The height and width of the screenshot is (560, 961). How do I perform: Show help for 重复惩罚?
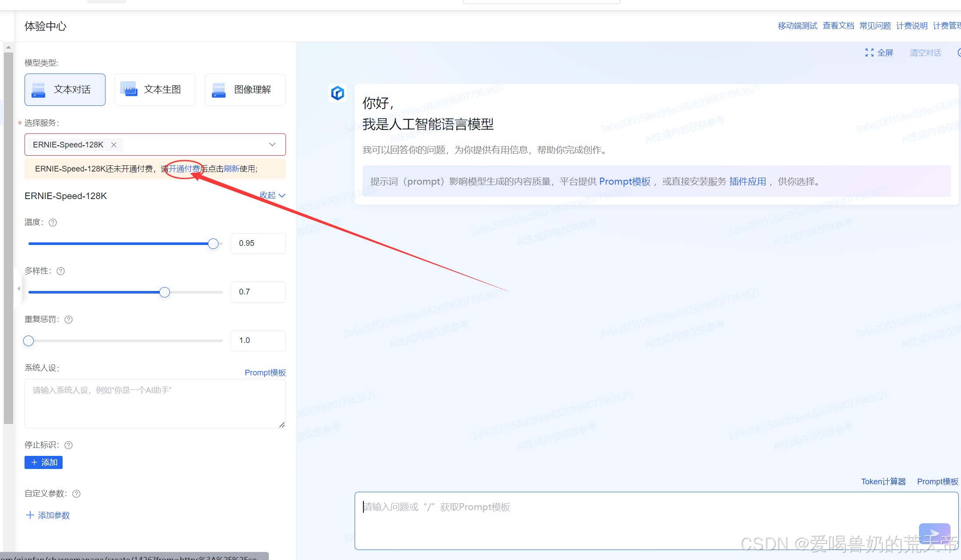[x=68, y=320]
